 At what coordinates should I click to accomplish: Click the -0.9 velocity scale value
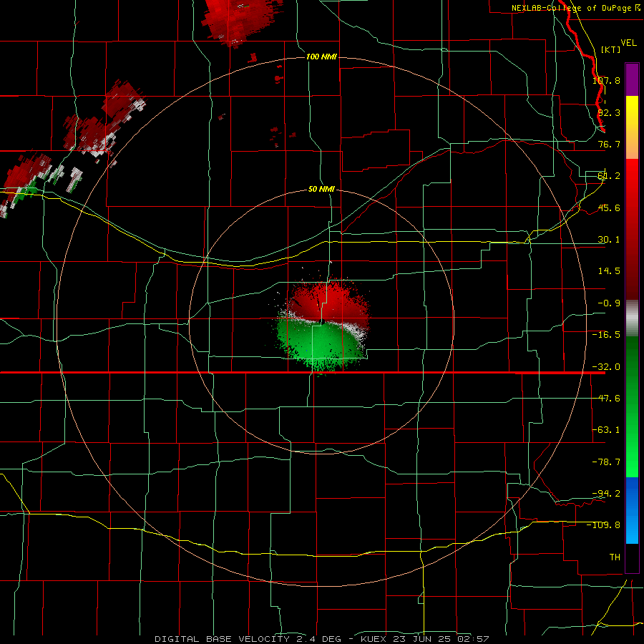point(609,303)
